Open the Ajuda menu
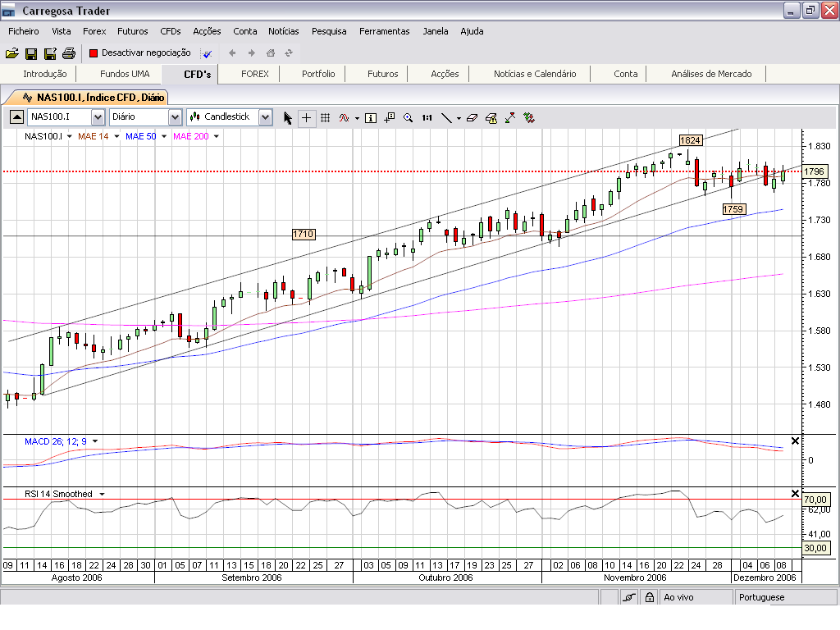The height and width of the screenshot is (630, 840). 472,31
